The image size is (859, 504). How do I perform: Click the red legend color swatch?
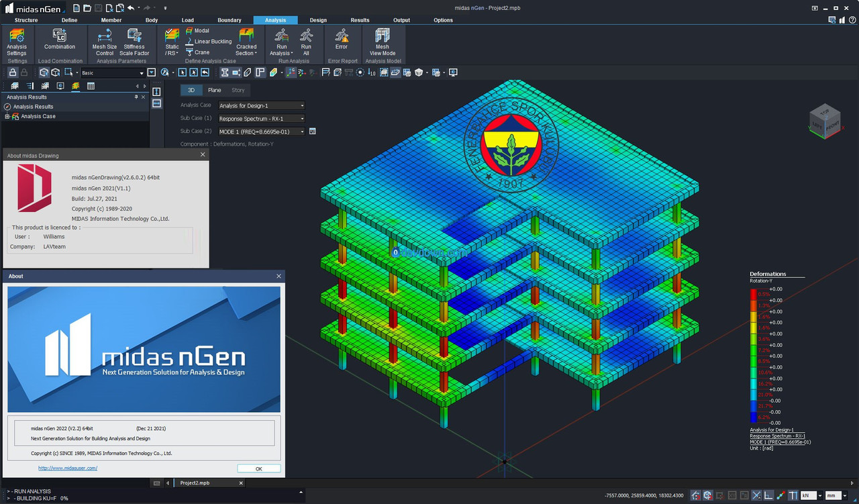coord(753,295)
